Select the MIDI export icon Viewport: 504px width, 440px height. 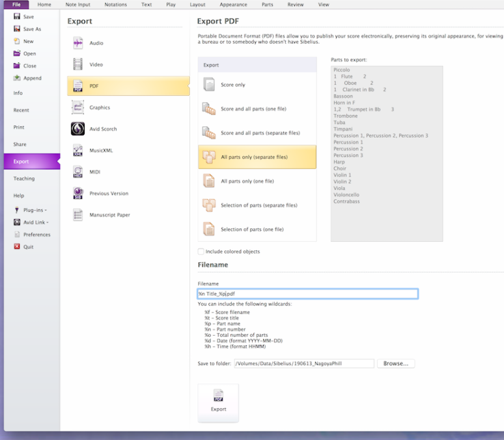tap(77, 171)
